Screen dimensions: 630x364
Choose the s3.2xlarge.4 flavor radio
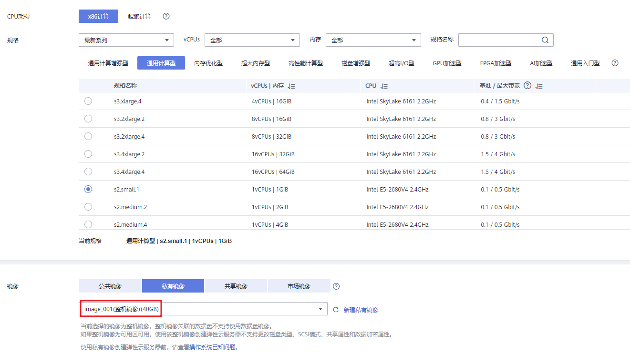pyautogui.click(x=88, y=136)
